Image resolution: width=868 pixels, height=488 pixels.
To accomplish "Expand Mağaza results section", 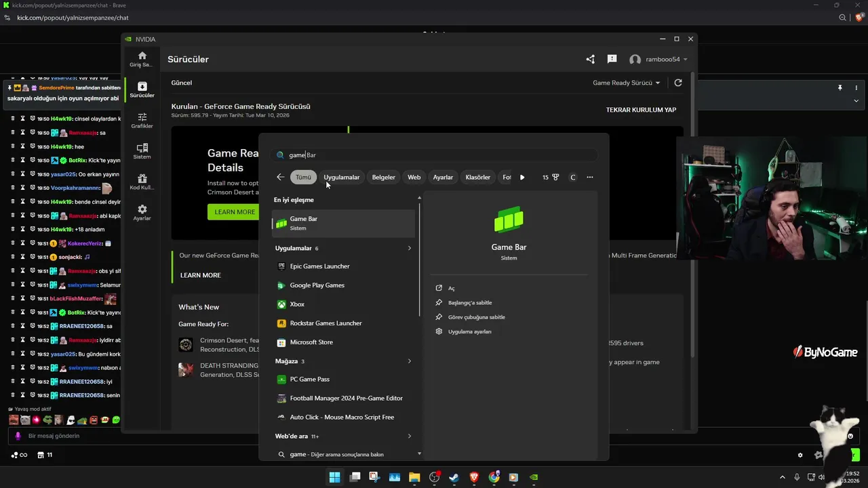I will point(410,361).
